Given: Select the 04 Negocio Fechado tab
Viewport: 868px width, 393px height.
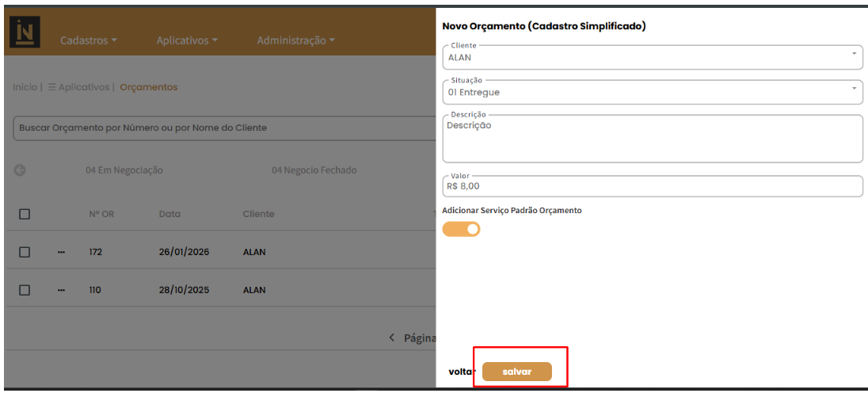Looking at the screenshot, I should (x=314, y=170).
